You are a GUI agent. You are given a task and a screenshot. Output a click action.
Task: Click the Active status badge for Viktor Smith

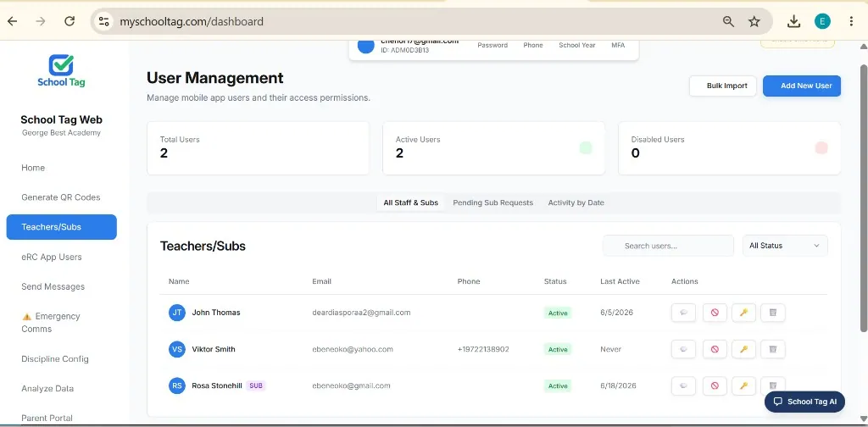coord(558,350)
